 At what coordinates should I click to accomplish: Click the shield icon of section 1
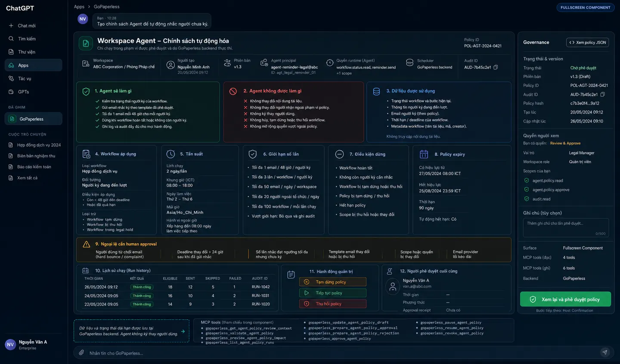[86, 92]
